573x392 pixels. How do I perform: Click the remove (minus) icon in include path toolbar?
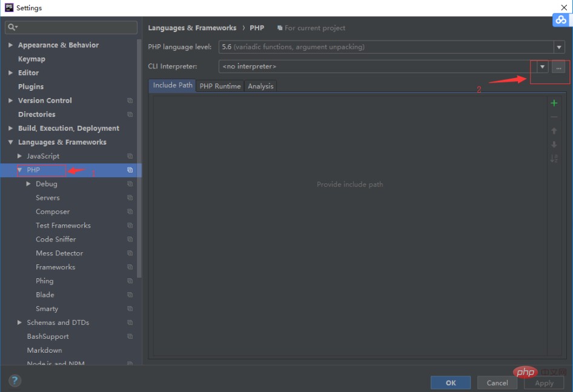tap(554, 117)
